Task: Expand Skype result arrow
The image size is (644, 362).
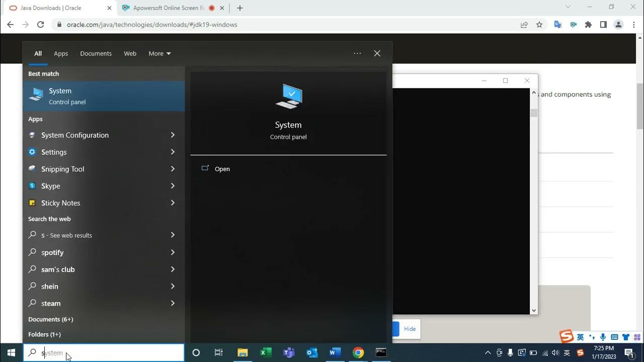Action: [173, 186]
